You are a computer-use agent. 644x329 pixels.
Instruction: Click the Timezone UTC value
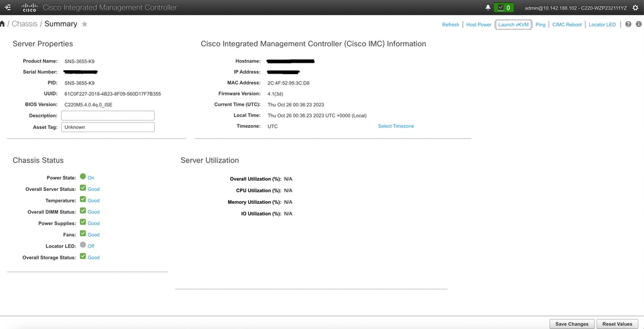(x=272, y=126)
